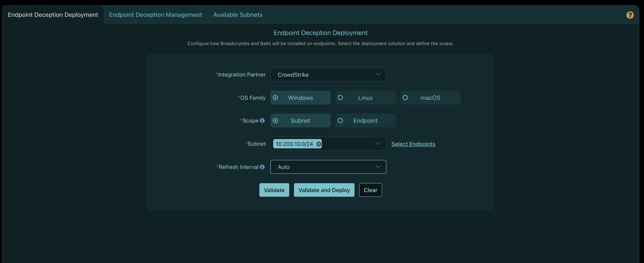Click the Validate and Deploy button
This screenshot has height=263, width=644.
tap(324, 189)
